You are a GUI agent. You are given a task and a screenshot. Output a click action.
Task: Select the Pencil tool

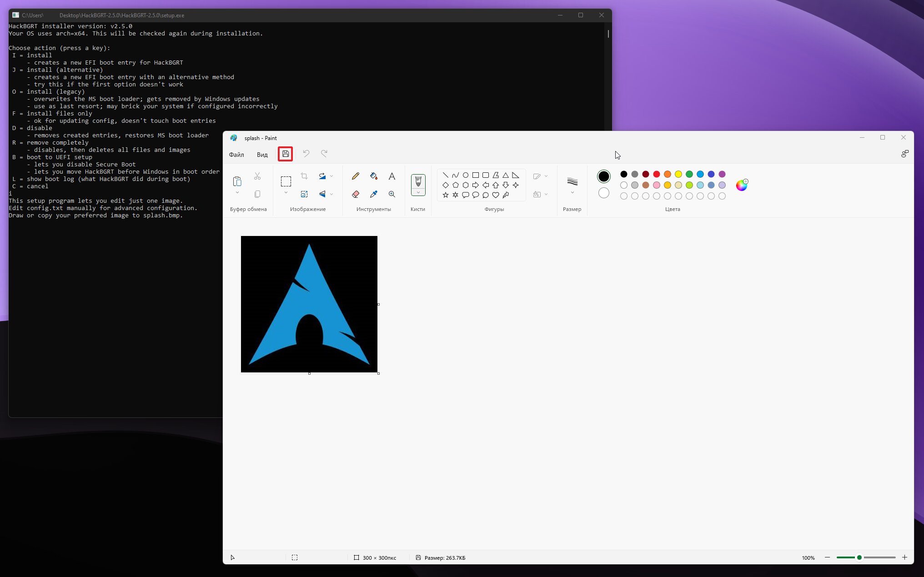(x=356, y=176)
